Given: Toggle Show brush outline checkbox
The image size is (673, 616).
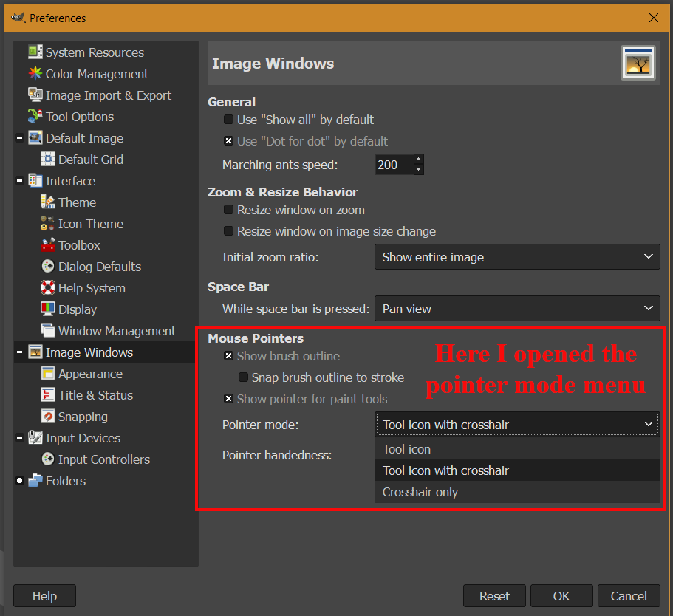Looking at the screenshot, I should [229, 356].
